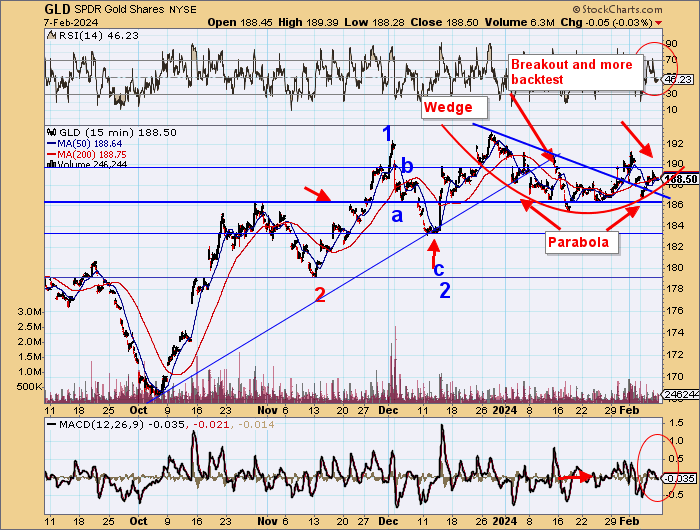Click the Close 188.50 header value
Image resolution: width=700 pixels, height=530 pixels.
pyautogui.click(x=444, y=22)
